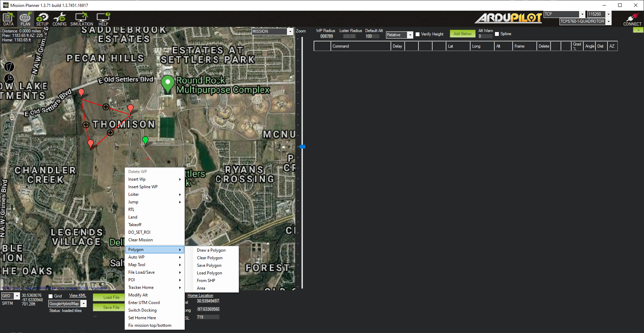Open the Relative altitude mode dropdown
644x333 pixels.
pos(410,35)
